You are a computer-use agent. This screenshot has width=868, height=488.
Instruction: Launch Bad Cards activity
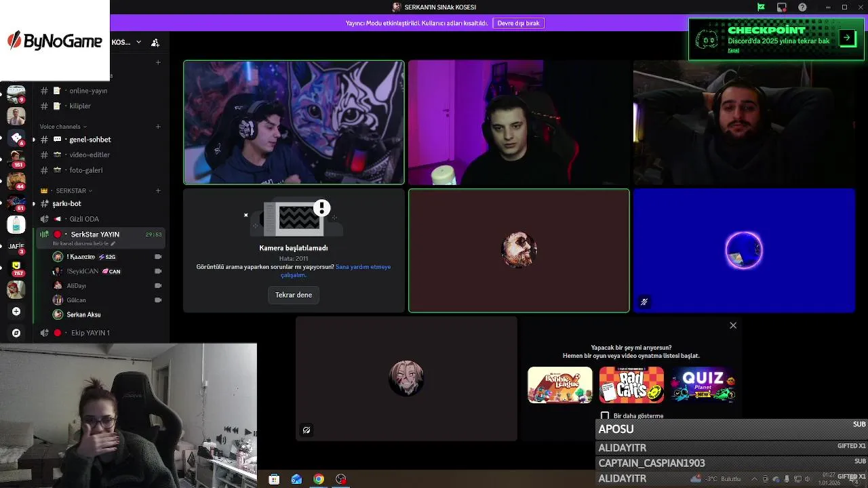click(x=631, y=385)
